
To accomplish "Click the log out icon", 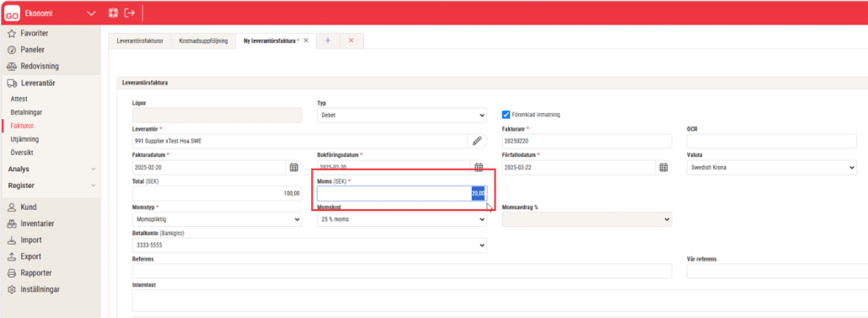I will pos(130,13).
